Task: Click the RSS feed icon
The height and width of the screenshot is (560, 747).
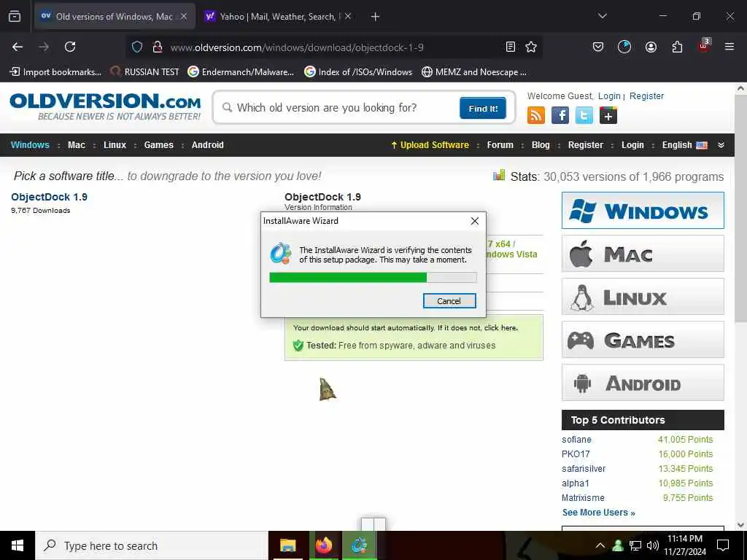Action: pyautogui.click(x=536, y=115)
